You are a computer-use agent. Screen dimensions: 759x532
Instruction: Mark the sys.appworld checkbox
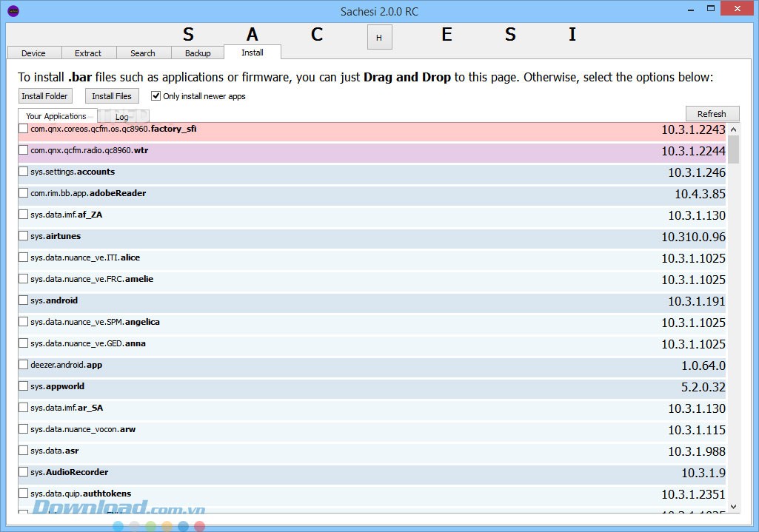(x=24, y=386)
